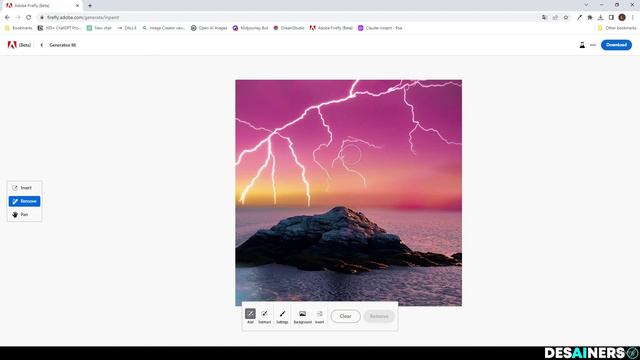Reload the page
Image resolution: width=640 pixels, height=360 pixels.
(x=29, y=18)
